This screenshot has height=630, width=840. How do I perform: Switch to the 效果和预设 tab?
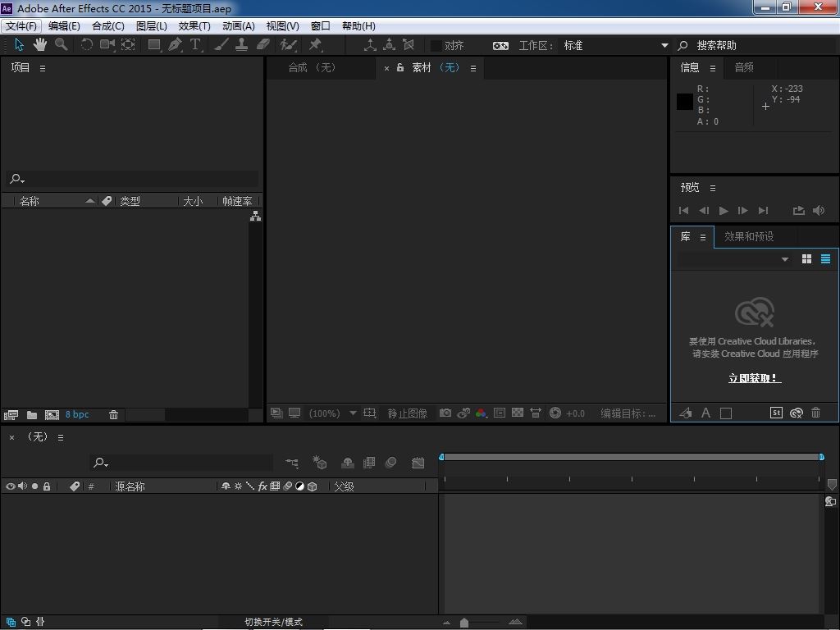coord(749,236)
